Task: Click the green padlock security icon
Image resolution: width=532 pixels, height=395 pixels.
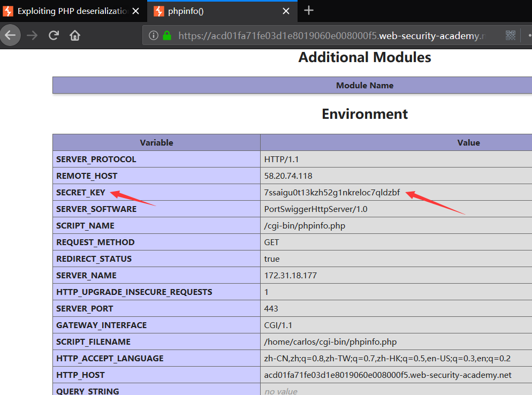Action: click(x=167, y=35)
